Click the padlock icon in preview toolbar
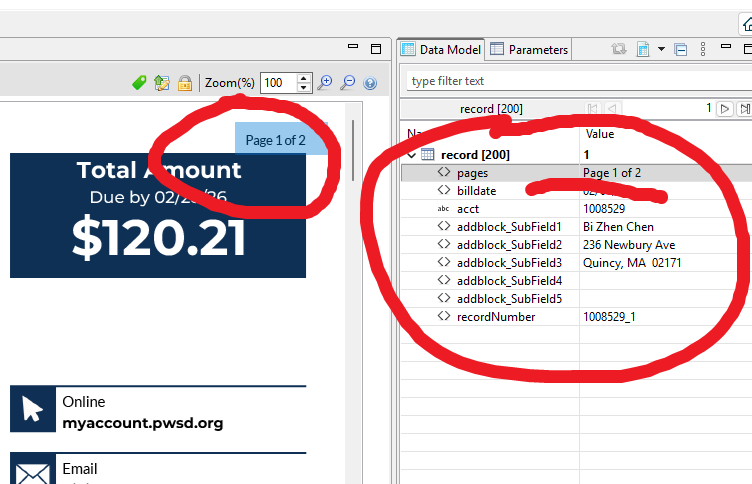This screenshot has height=484, width=752. [x=184, y=83]
